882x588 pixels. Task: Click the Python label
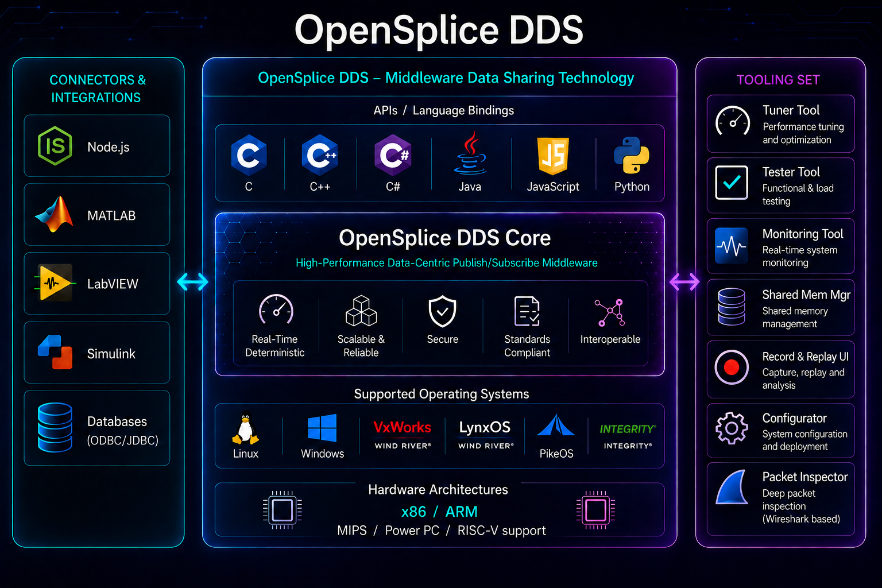pyautogui.click(x=632, y=187)
